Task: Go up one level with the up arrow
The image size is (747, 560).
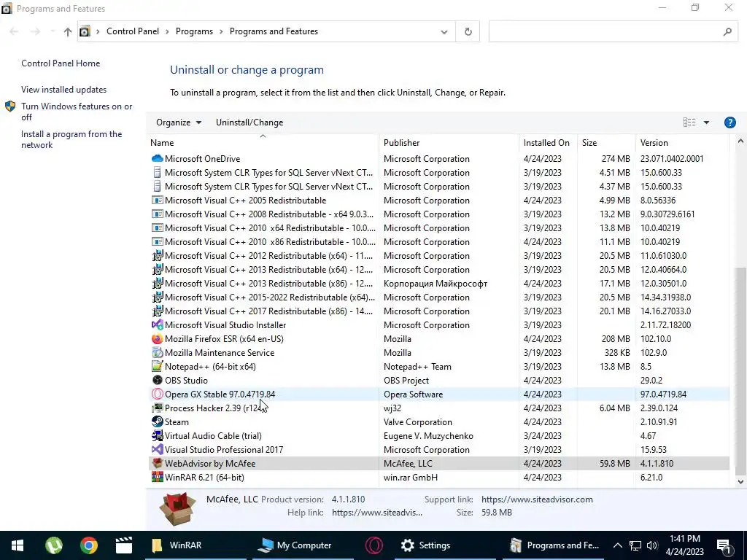Action: (x=68, y=32)
